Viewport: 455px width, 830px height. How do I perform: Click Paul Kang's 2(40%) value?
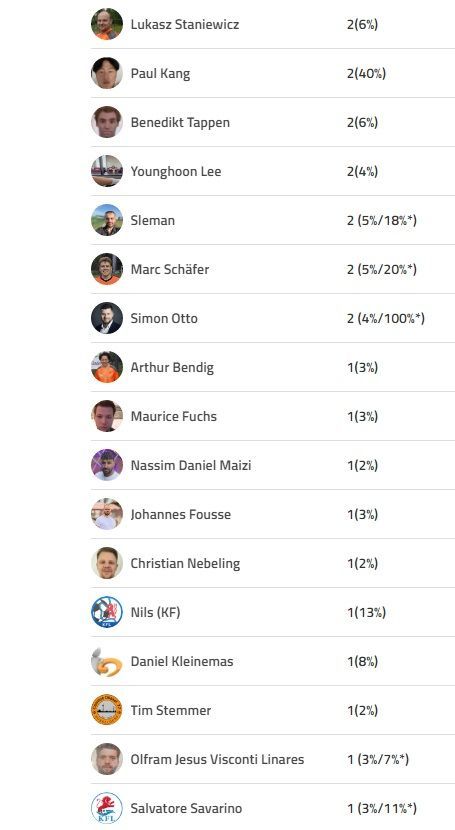point(366,73)
